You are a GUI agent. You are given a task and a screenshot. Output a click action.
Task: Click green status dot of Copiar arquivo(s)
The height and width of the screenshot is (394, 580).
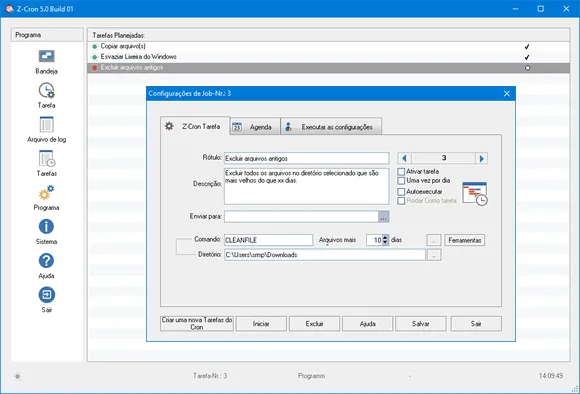click(95, 47)
